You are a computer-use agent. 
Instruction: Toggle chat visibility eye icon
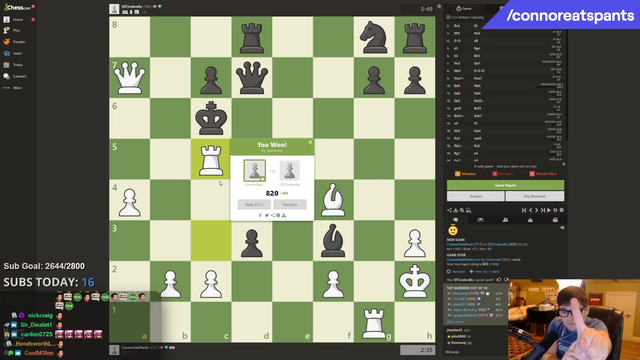coord(562,228)
